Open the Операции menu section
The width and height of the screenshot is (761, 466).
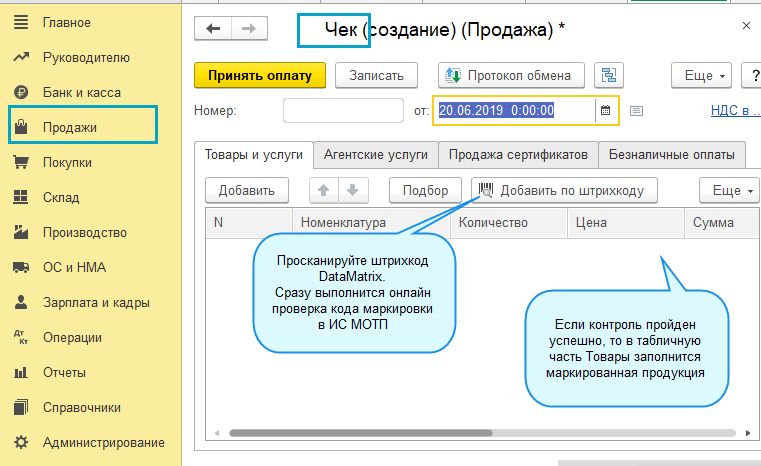point(72,337)
